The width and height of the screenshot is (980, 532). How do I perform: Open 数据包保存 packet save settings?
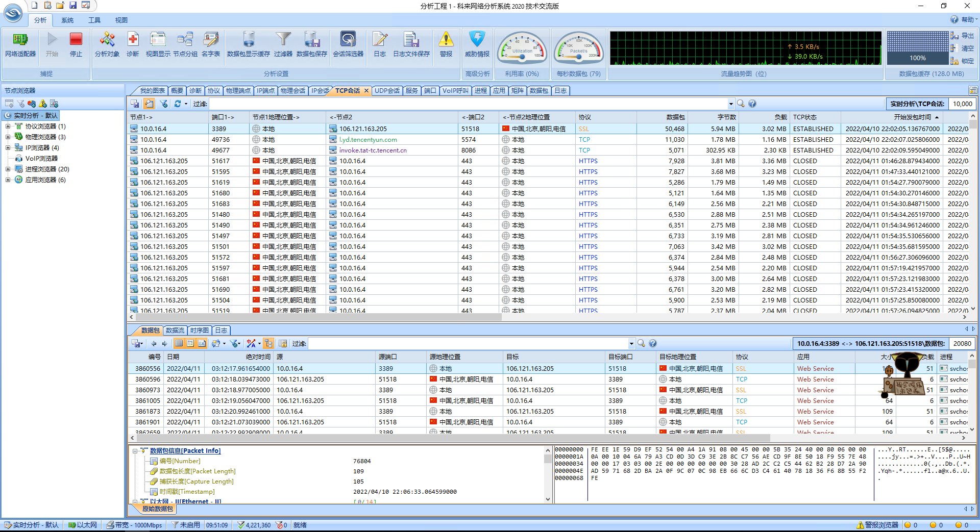[312, 44]
